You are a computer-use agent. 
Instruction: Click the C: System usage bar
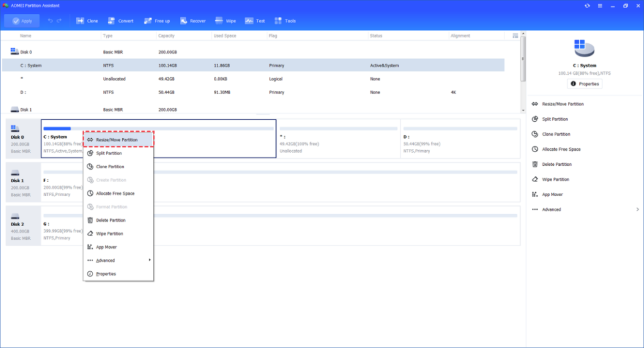click(158, 128)
